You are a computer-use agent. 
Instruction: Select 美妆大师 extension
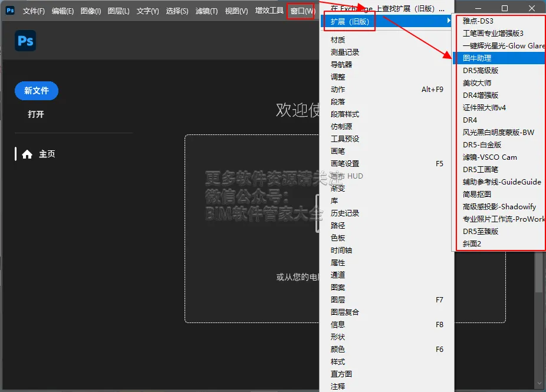tap(499, 83)
